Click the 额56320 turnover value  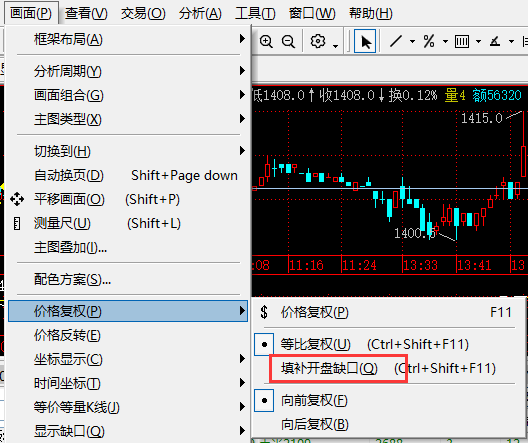[x=497, y=95]
